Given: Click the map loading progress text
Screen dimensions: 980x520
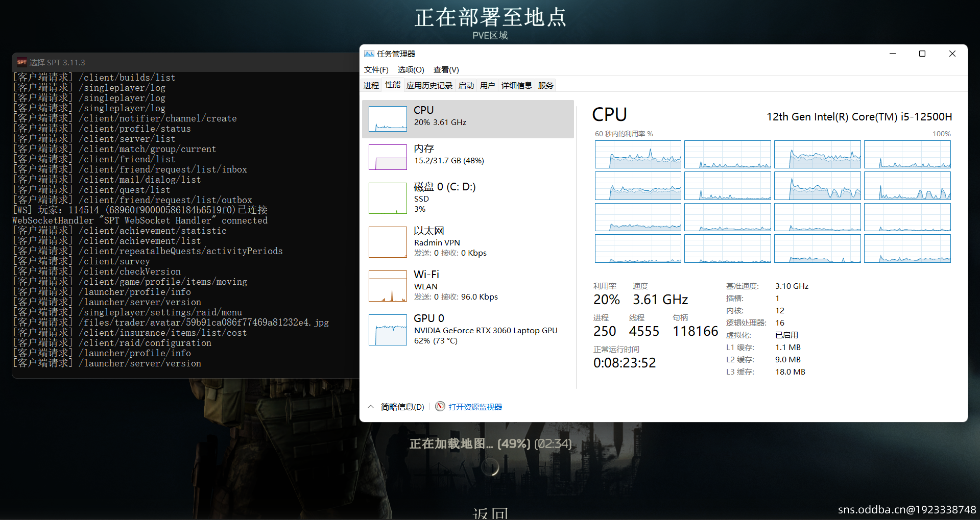Looking at the screenshot, I should click(x=490, y=443).
